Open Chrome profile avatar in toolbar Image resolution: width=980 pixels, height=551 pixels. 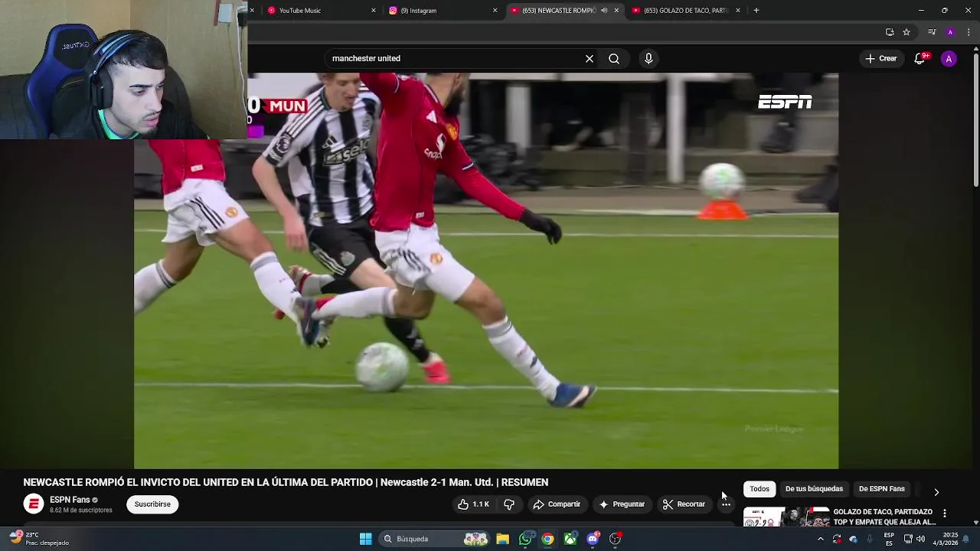tap(950, 32)
